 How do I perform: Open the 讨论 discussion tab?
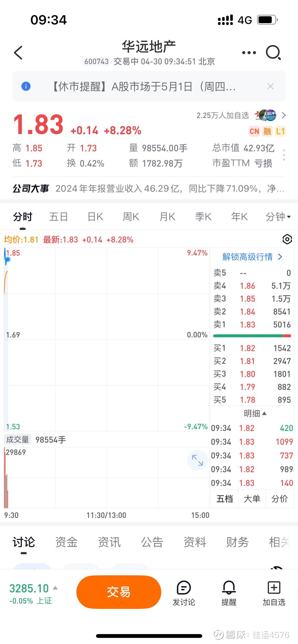(24, 542)
